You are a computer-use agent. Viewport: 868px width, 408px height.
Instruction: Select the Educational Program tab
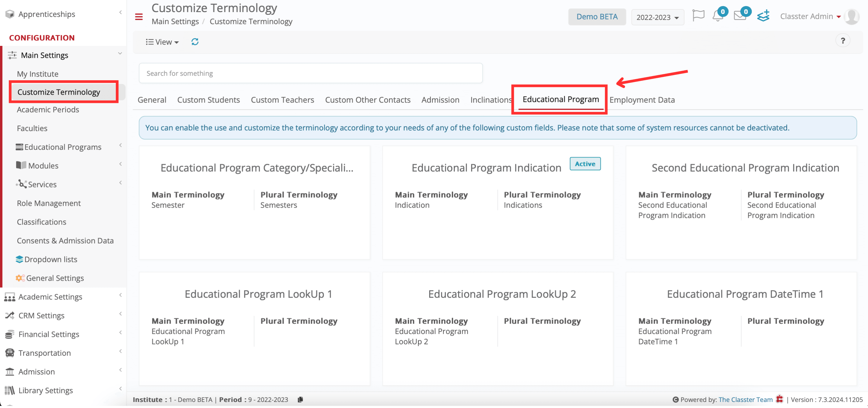pos(561,100)
